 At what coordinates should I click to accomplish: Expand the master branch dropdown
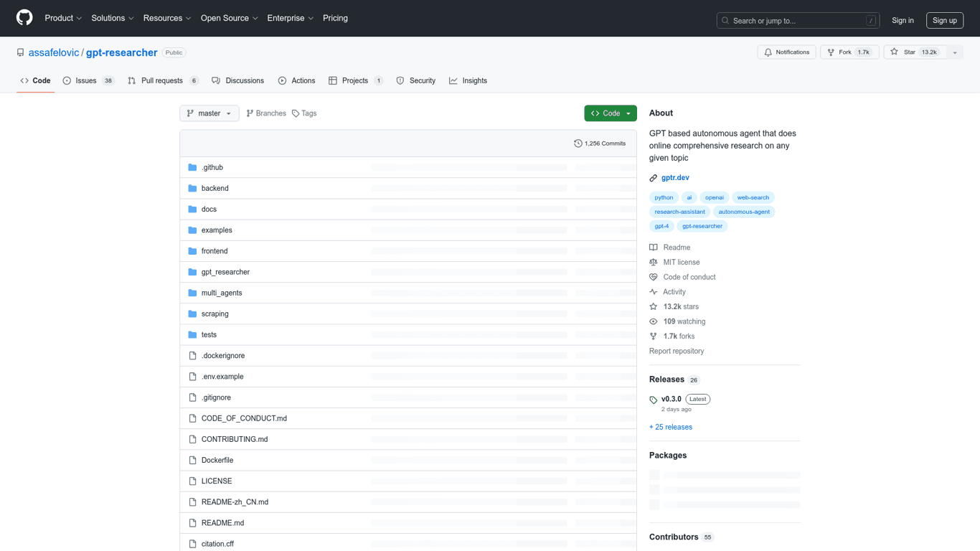point(209,113)
